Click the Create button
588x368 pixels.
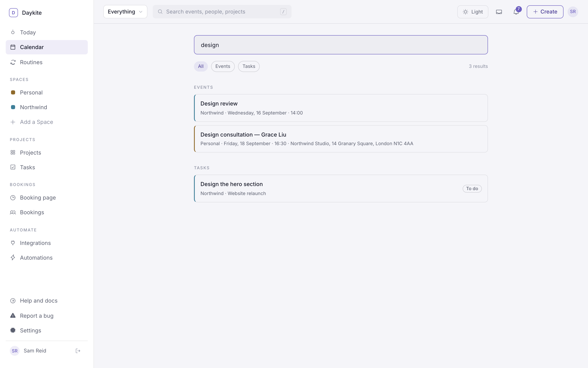(545, 12)
